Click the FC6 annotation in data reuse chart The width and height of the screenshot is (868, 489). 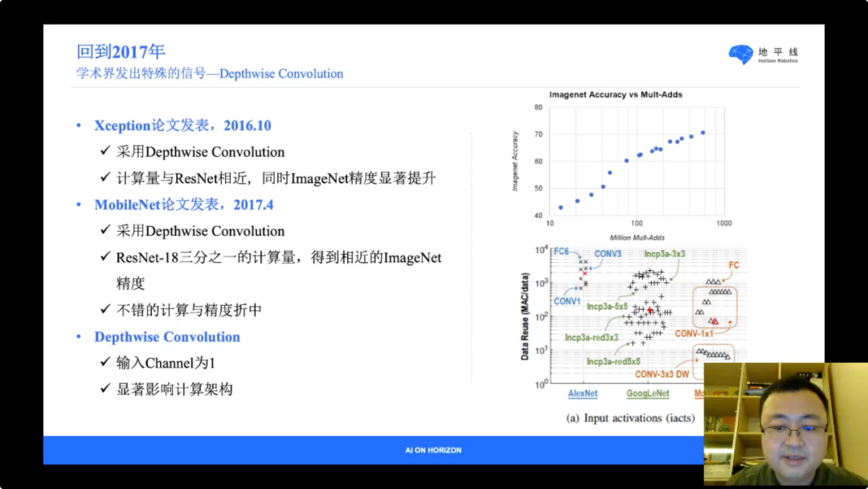click(561, 252)
